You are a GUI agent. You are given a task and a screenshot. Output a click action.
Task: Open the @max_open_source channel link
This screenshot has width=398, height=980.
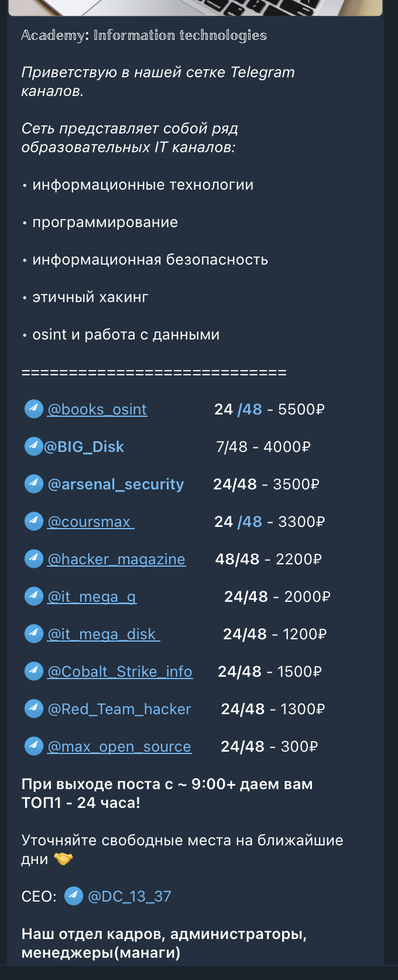[119, 747]
